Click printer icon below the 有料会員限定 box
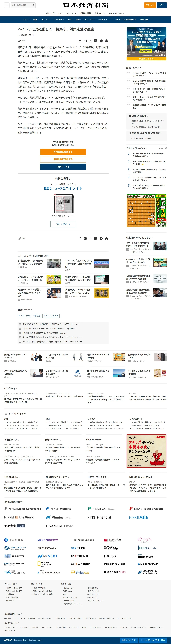 (80, 238)
